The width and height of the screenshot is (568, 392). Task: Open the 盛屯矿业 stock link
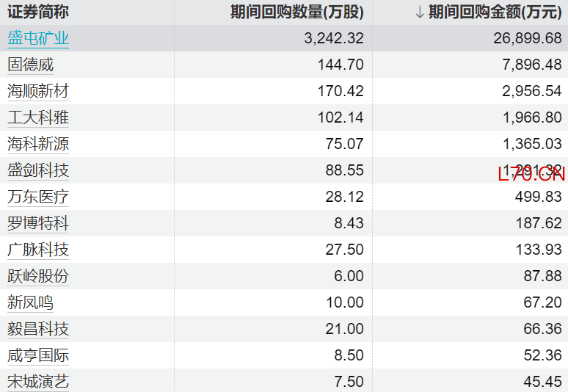click(38, 38)
